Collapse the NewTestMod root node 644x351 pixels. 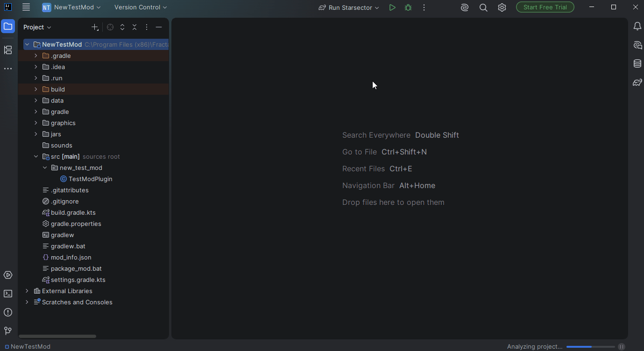[x=27, y=44]
